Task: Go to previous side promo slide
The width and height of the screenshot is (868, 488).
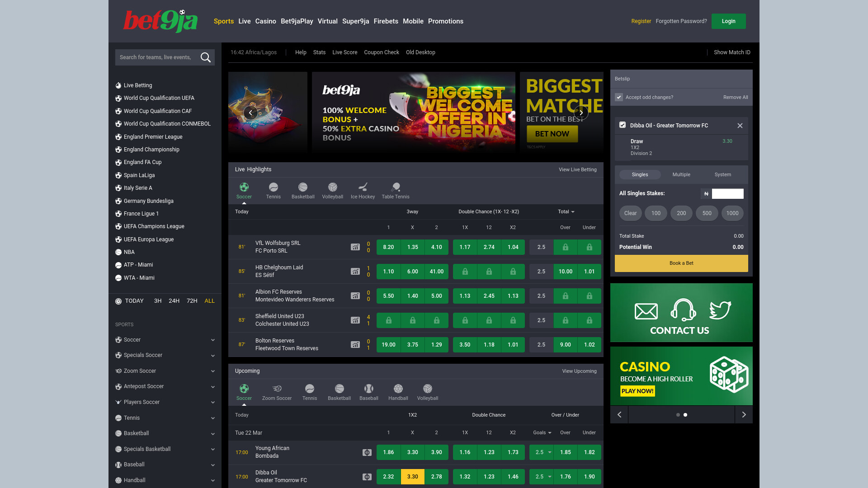Action: tap(619, 414)
